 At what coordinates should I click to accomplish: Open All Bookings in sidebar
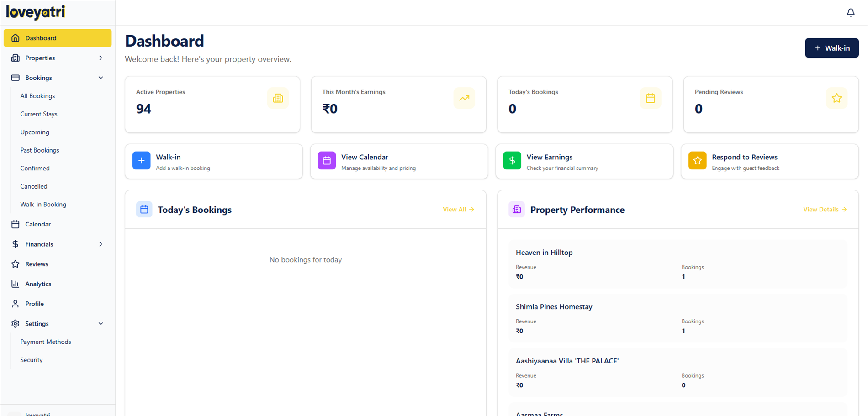(x=37, y=96)
